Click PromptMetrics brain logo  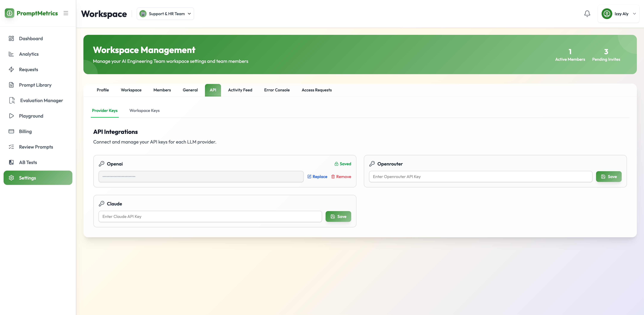pos(10,13)
